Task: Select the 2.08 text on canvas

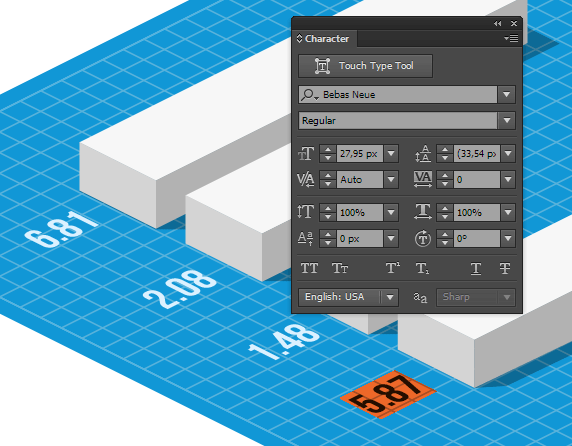Action: pyautogui.click(x=180, y=289)
